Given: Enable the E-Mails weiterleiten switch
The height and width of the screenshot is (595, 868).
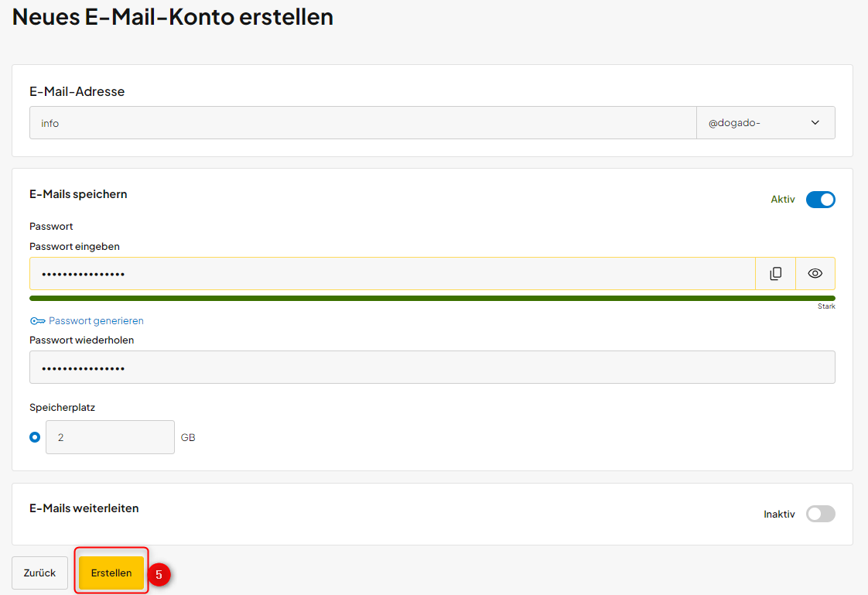Looking at the screenshot, I should [x=820, y=514].
